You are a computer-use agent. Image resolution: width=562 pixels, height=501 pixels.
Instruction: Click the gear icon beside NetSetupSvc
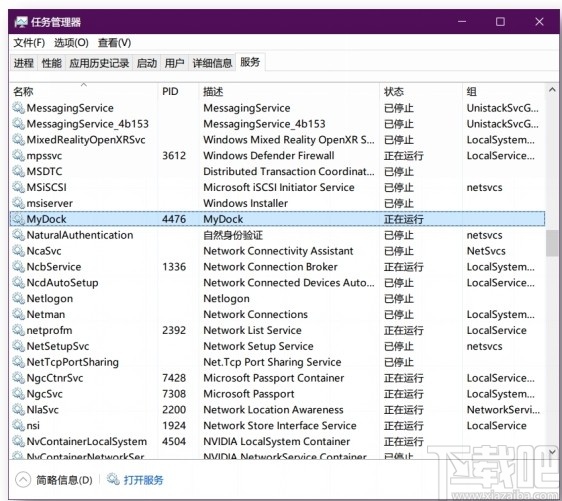(18, 346)
